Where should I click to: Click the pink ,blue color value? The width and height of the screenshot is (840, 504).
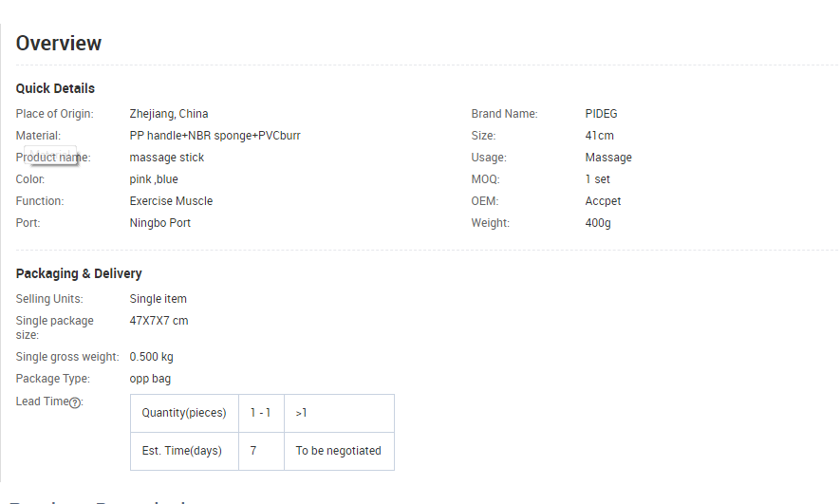[x=154, y=179]
